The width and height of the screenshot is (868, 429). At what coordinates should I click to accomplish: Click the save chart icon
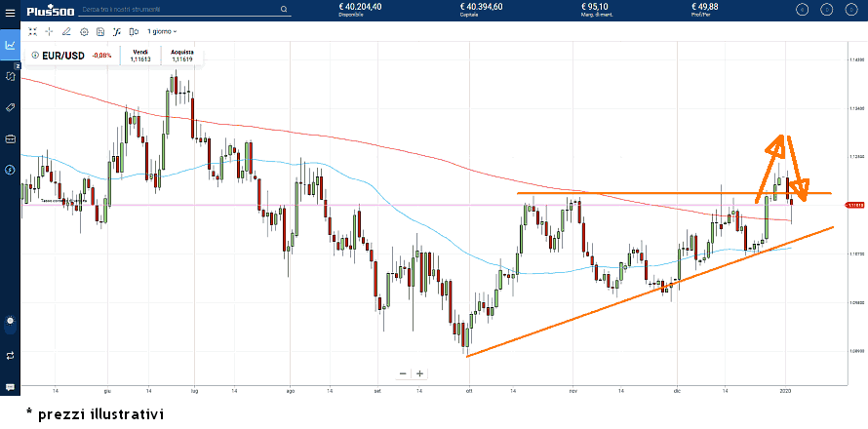pos(100,31)
